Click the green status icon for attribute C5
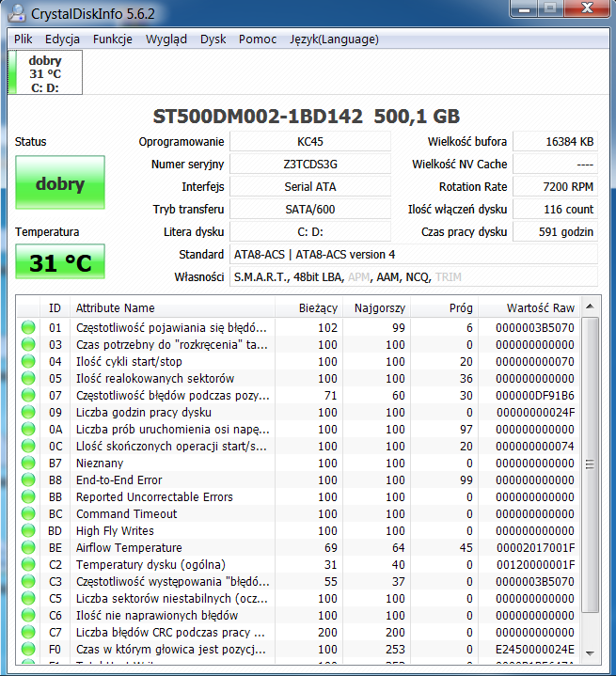 28,598
